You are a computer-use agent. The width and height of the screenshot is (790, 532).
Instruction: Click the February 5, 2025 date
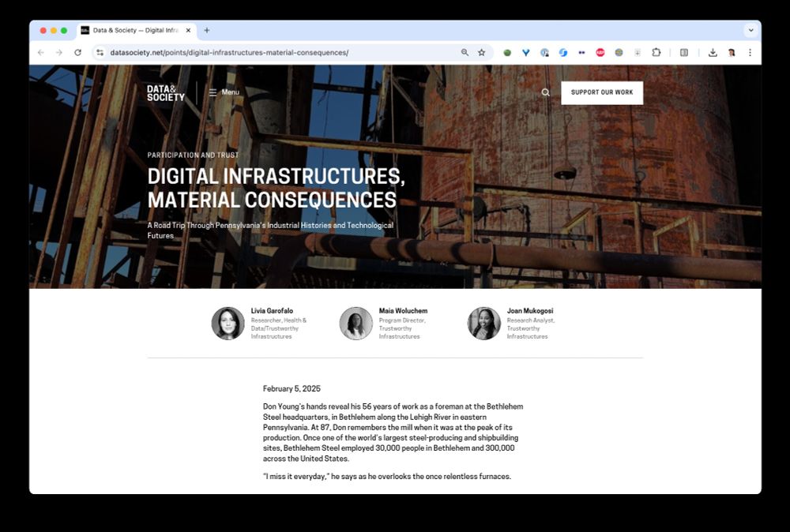[x=292, y=388]
